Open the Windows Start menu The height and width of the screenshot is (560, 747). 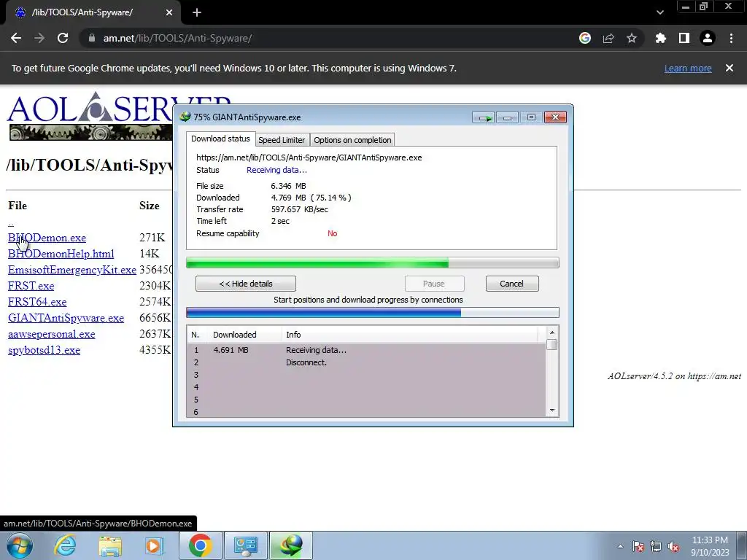coord(19,545)
